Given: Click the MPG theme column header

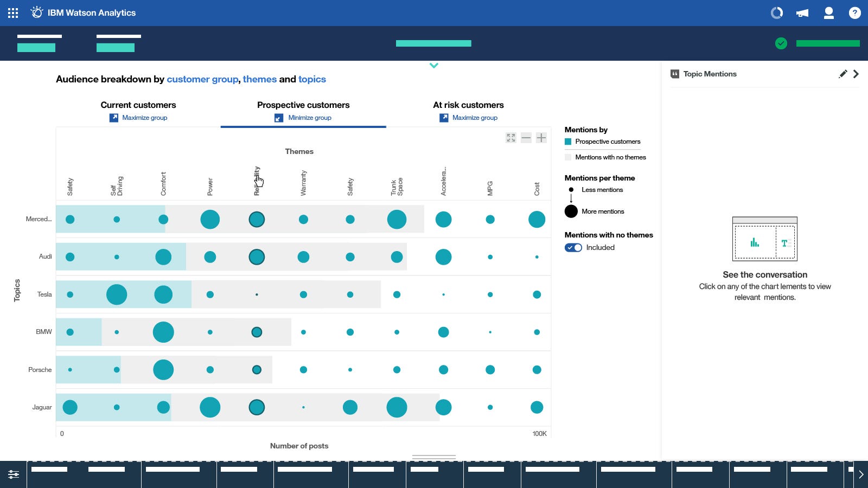Looking at the screenshot, I should click(490, 188).
